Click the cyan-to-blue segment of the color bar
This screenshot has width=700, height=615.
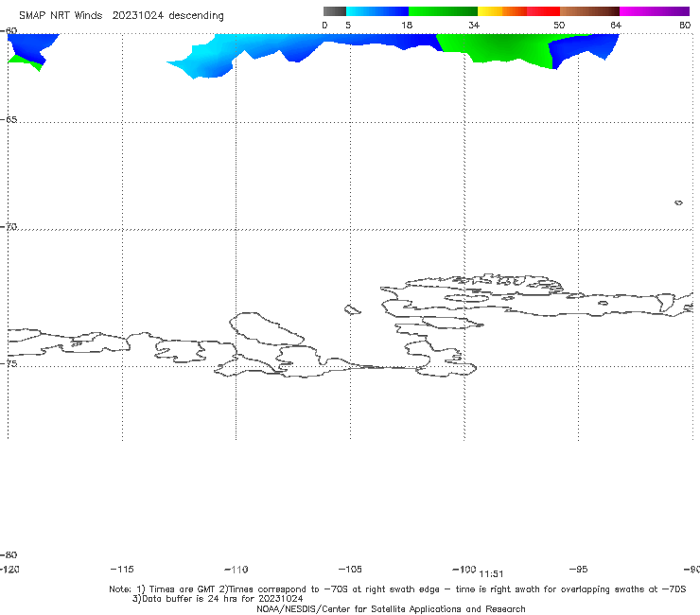(377, 11)
